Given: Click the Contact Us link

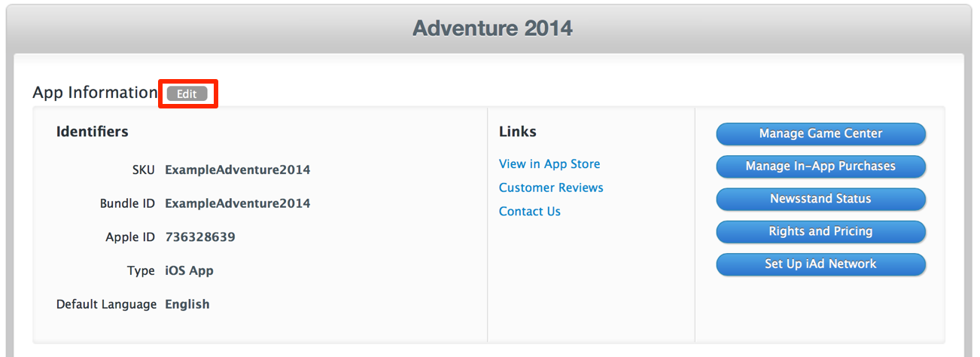Looking at the screenshot, I should [x=530, y=212].
